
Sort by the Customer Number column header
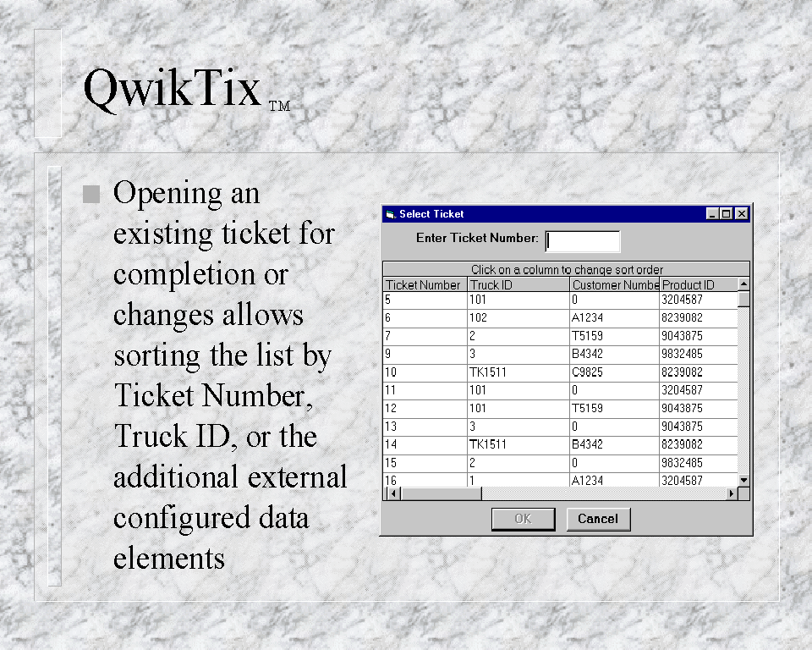[614, 285]
